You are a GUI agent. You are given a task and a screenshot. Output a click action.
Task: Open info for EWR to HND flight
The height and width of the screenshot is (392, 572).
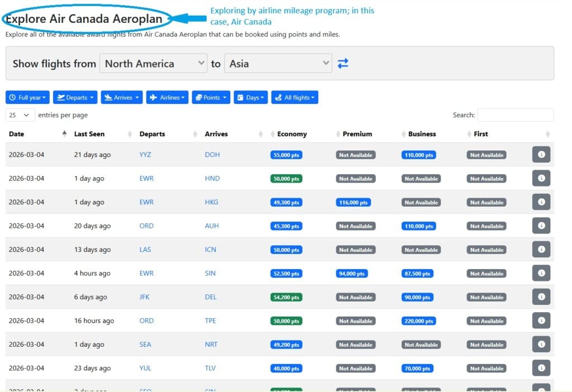541,178
